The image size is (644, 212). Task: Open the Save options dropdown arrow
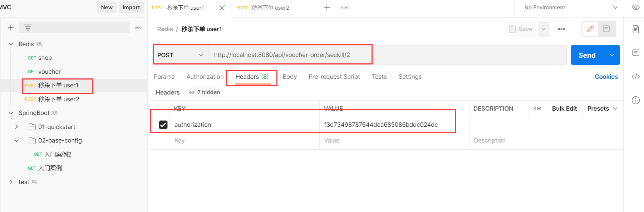(544, 29)
